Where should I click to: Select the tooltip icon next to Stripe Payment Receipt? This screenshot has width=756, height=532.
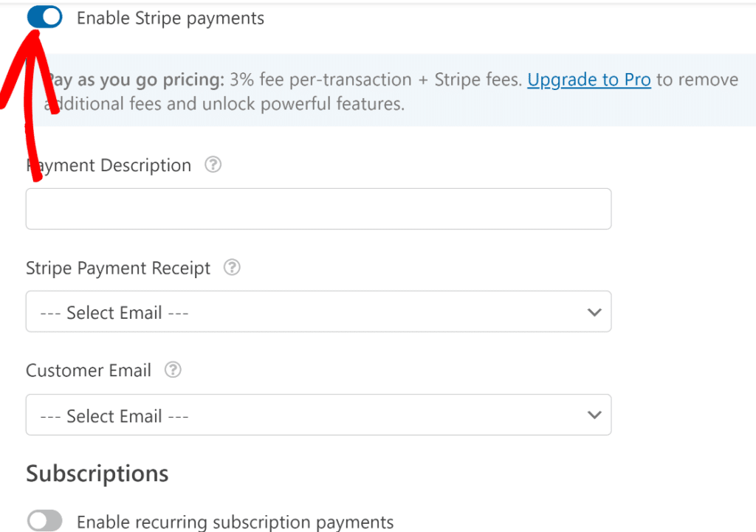(231, 268)
